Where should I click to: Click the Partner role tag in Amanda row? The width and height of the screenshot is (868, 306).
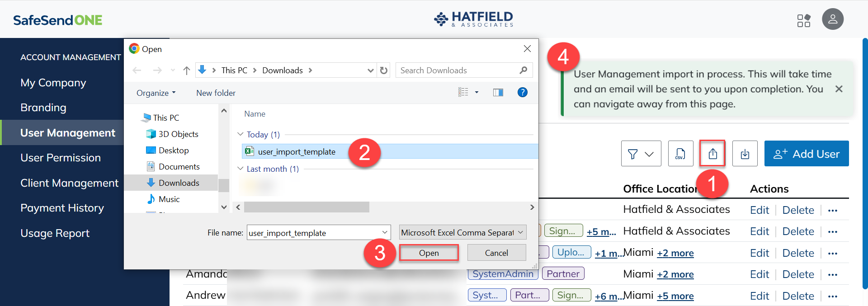[x=563, y=273]
